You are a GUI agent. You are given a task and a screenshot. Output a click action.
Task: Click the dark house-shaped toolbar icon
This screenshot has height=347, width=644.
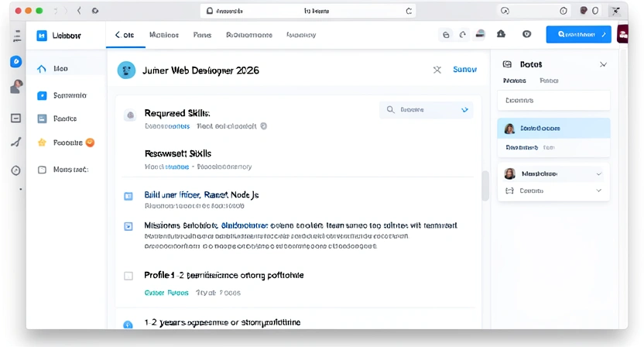click(x=501, y=34)
